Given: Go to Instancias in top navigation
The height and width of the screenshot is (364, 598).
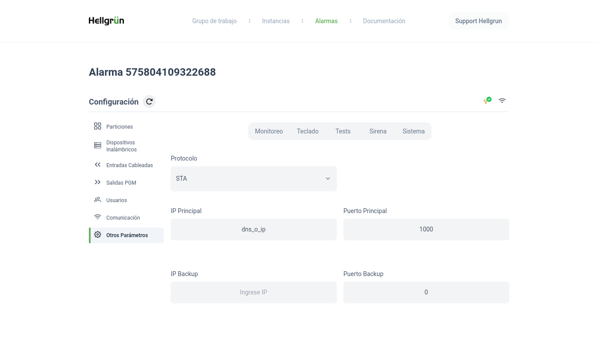Looking at the screenshot, I should coord(276,21).
